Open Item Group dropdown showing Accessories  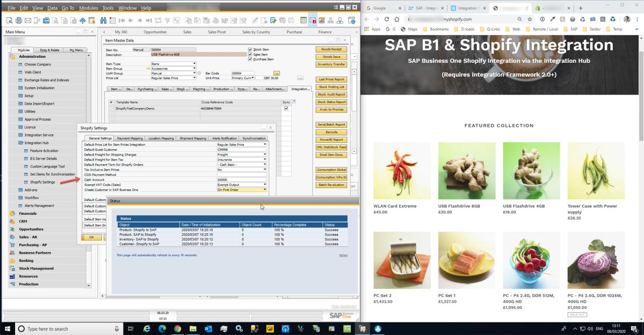coord(173,69)
